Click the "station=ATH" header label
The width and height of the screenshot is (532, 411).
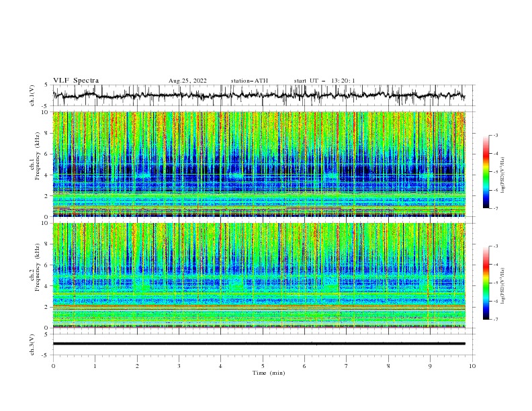click(249, 81)
